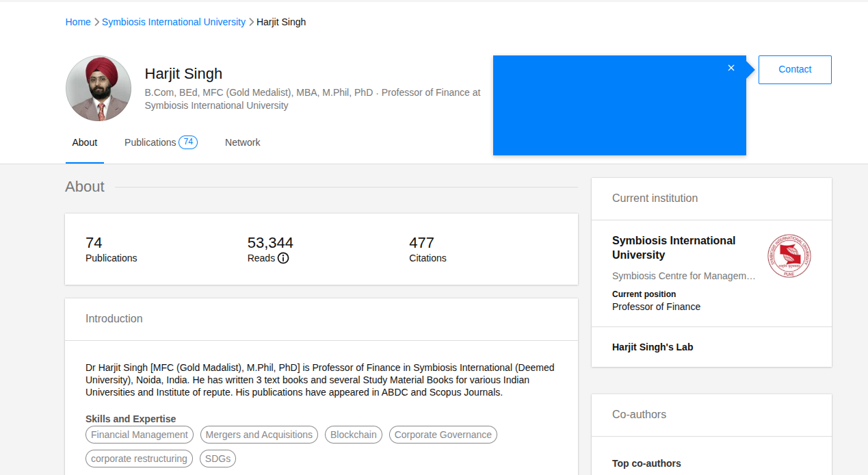Click the Current institution heading

coord(655,198)
